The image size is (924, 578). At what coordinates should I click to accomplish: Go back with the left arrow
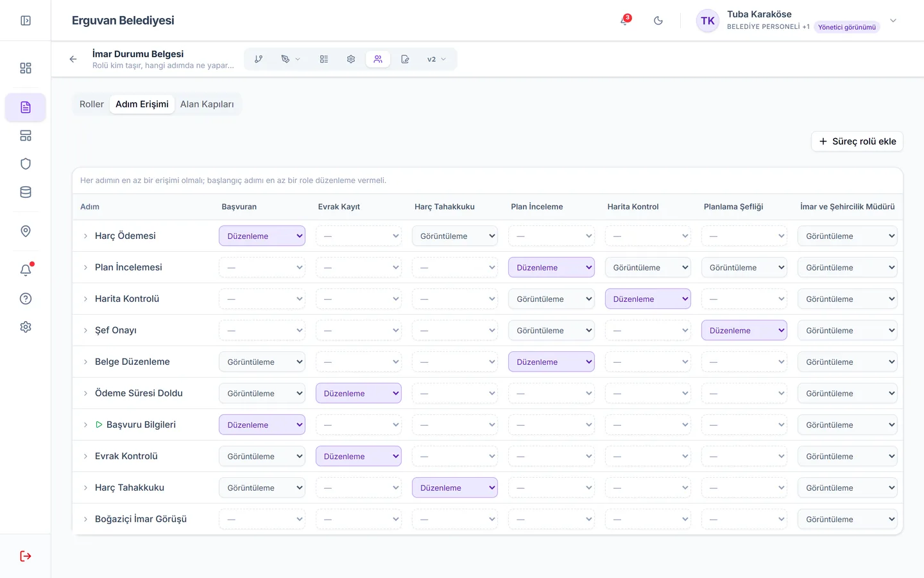73,59
